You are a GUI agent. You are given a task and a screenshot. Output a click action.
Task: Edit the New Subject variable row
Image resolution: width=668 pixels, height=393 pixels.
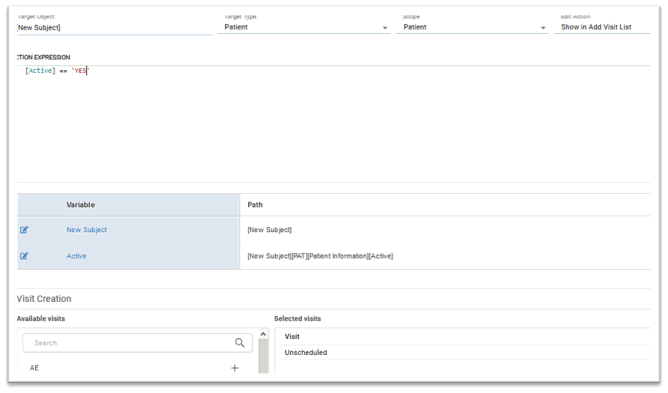(24, 230)
